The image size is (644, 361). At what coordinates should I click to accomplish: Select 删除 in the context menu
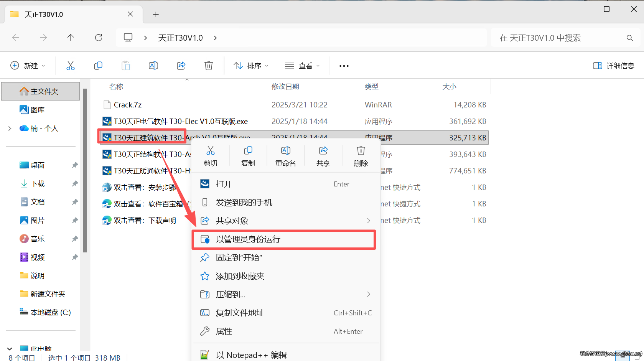point(361,156)
